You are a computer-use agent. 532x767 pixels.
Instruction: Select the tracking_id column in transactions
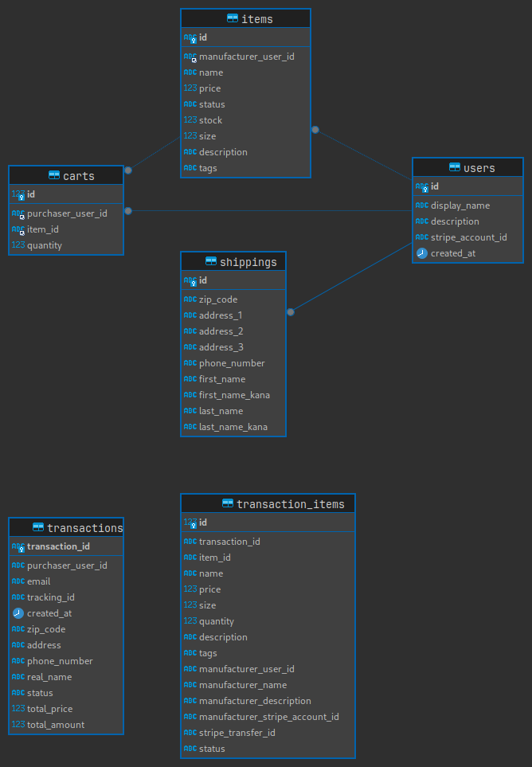[x=51, y=597]
